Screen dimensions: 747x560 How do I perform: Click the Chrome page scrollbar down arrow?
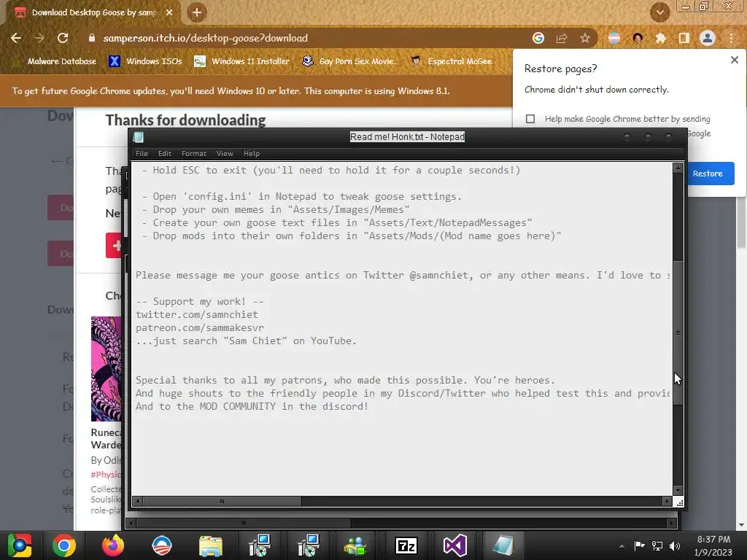click(x=741, y=525)
